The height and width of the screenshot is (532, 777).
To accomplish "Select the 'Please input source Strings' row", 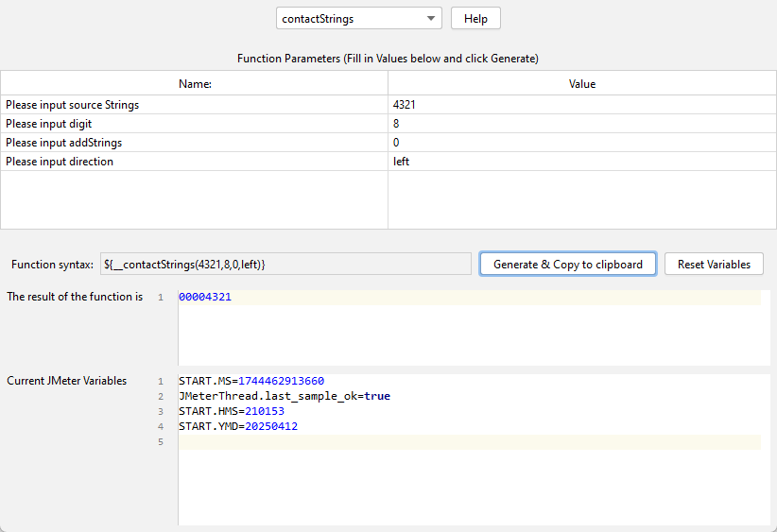I will 194,105.
